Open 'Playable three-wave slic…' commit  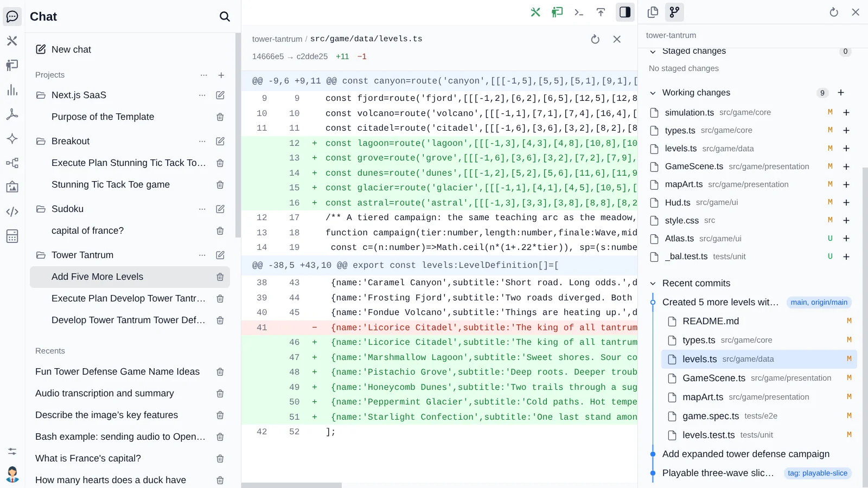718,473
